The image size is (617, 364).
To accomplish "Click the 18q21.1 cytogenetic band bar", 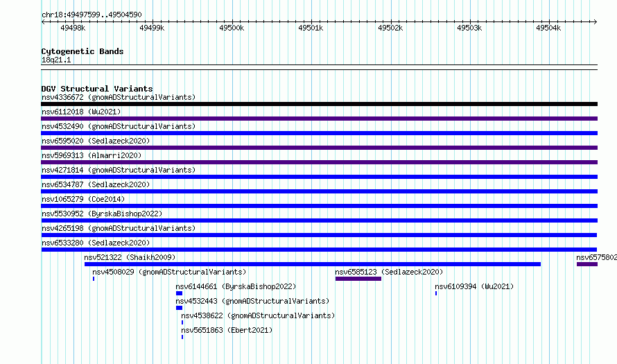I will [319, 67].
